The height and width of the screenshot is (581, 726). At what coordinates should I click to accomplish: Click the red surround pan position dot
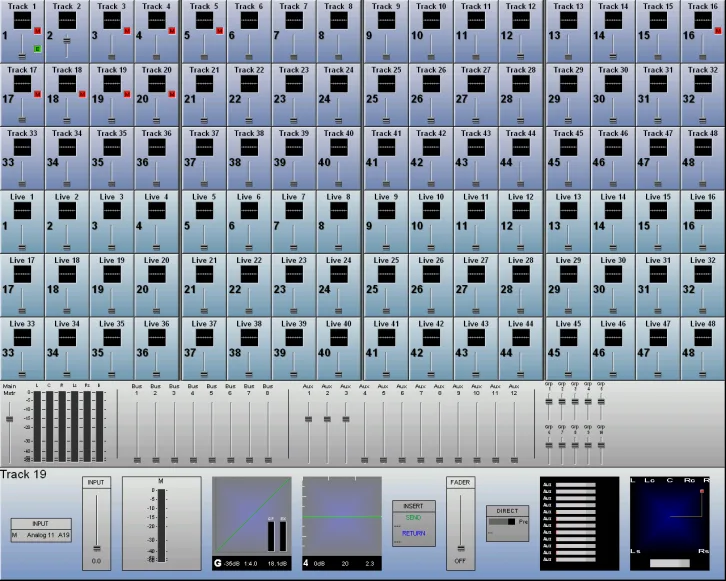pyautogui.click(x=702, y=491)
